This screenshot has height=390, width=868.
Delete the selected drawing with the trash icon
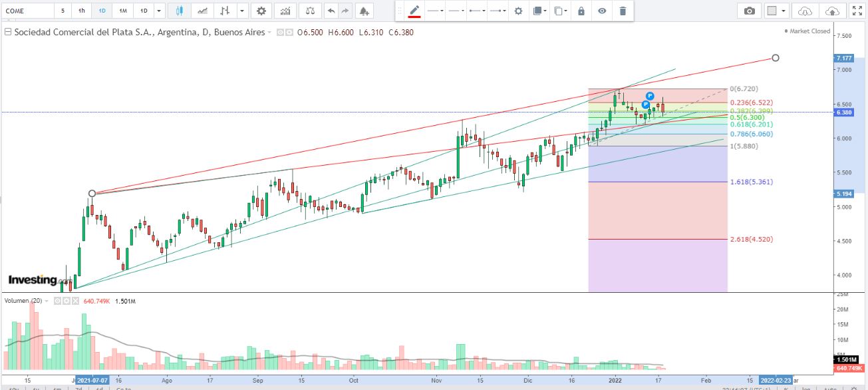coord(623,11)
